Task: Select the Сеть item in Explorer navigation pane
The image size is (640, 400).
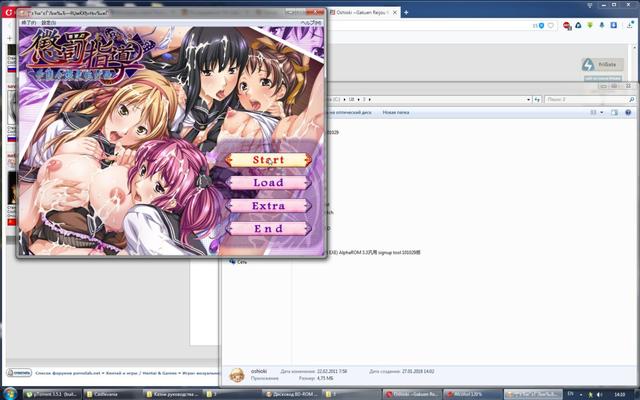Action: pyautogui.click(x=238, y=262)
